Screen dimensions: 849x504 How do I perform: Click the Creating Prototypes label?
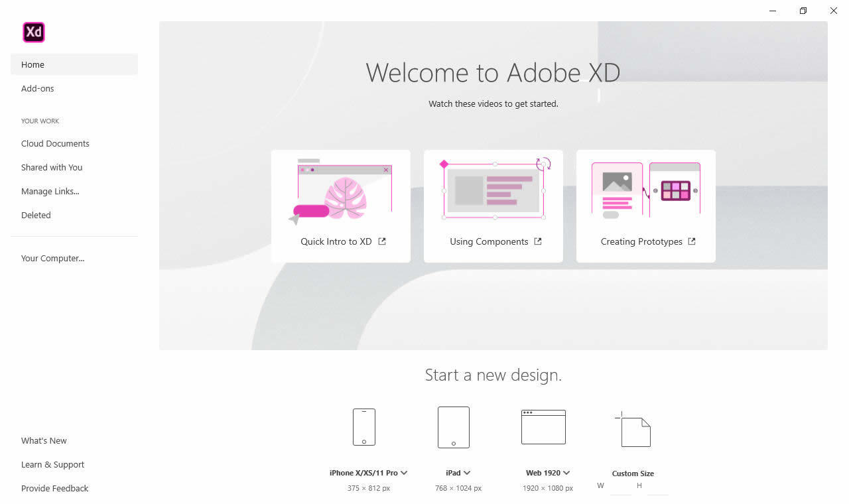pyautogui.click(x=641, y=241)
